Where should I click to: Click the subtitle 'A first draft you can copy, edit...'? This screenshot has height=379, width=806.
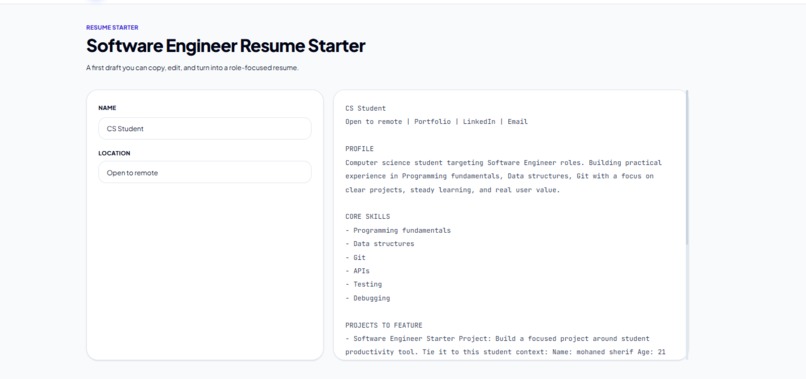[x=192, y=67]
